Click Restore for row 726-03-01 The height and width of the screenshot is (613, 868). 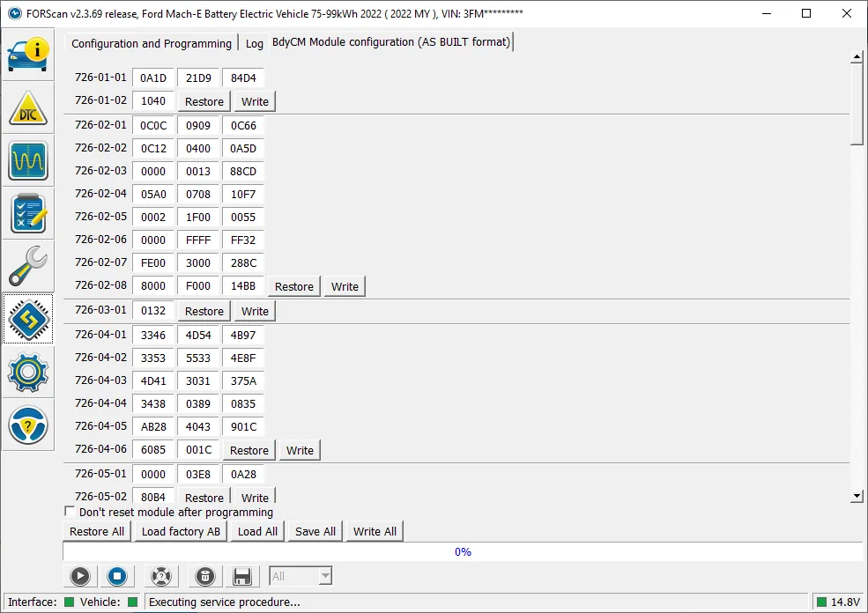click(x=204, y=312)
